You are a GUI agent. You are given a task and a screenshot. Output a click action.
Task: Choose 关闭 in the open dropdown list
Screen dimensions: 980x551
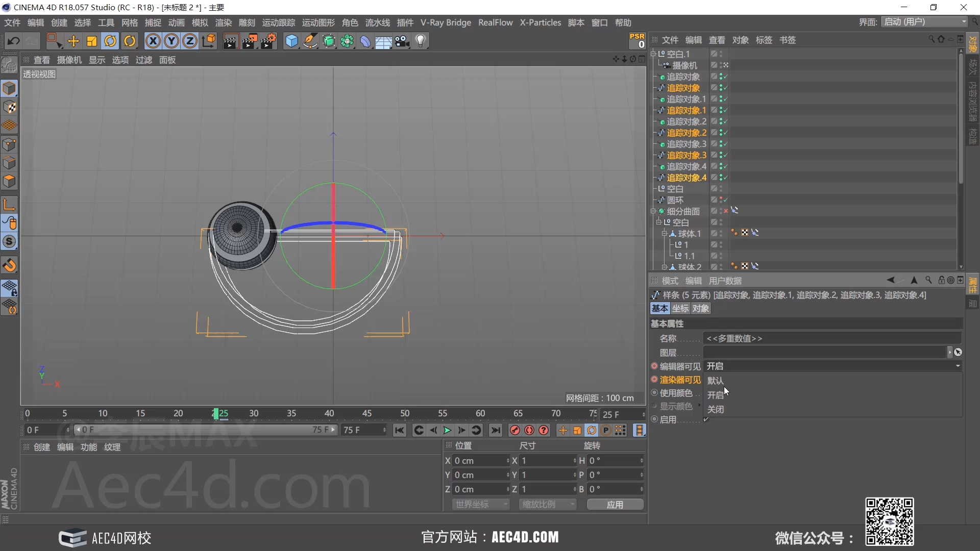pos(715,410)
